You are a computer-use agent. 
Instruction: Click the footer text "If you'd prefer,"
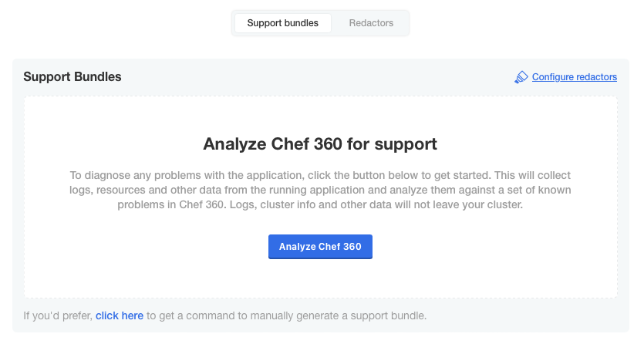point(58,315)
